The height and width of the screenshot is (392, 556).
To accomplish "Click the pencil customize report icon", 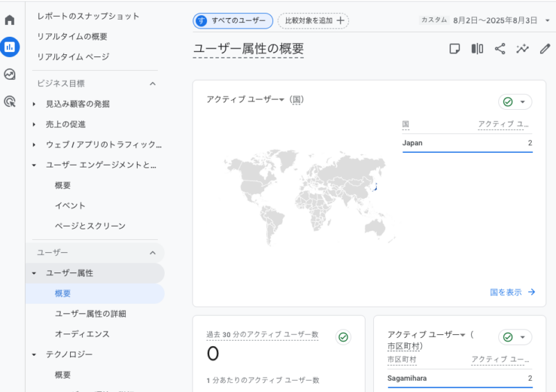I will [x=545, y=49].
